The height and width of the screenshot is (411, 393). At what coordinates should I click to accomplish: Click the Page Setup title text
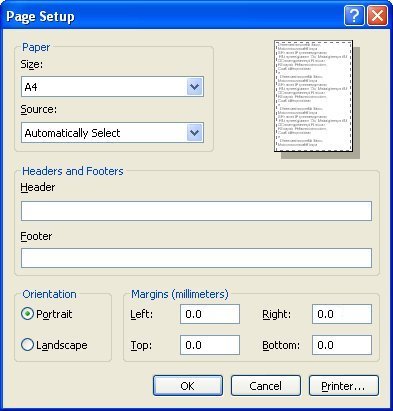(40, 16)
